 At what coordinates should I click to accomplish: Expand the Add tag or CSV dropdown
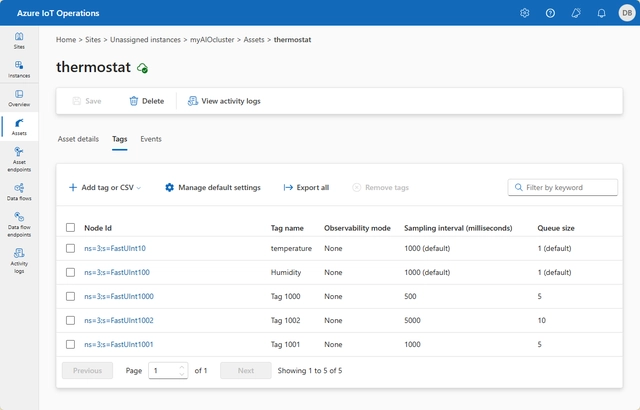point(104,187)
